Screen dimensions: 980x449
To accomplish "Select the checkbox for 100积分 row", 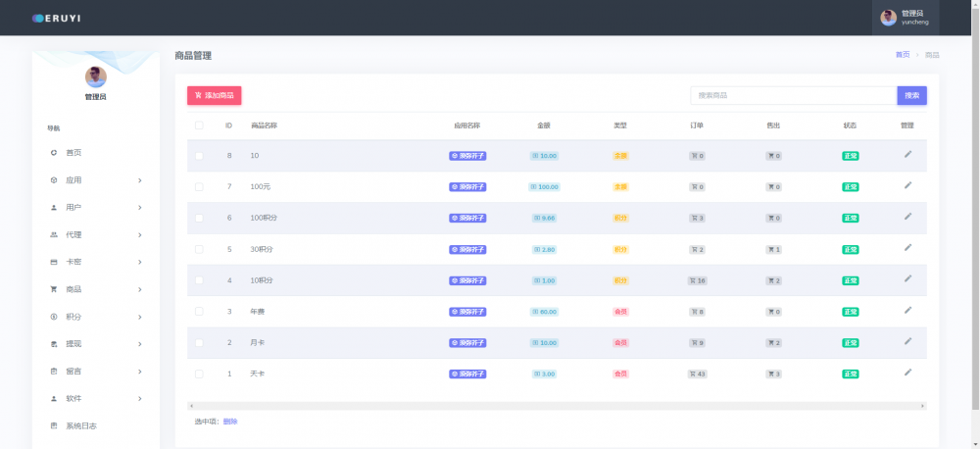I will [199, 218].
